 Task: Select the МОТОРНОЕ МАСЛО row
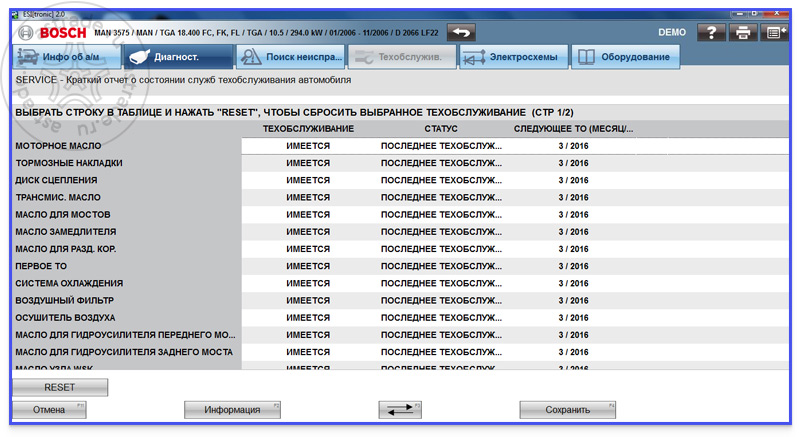pos(401,146)
